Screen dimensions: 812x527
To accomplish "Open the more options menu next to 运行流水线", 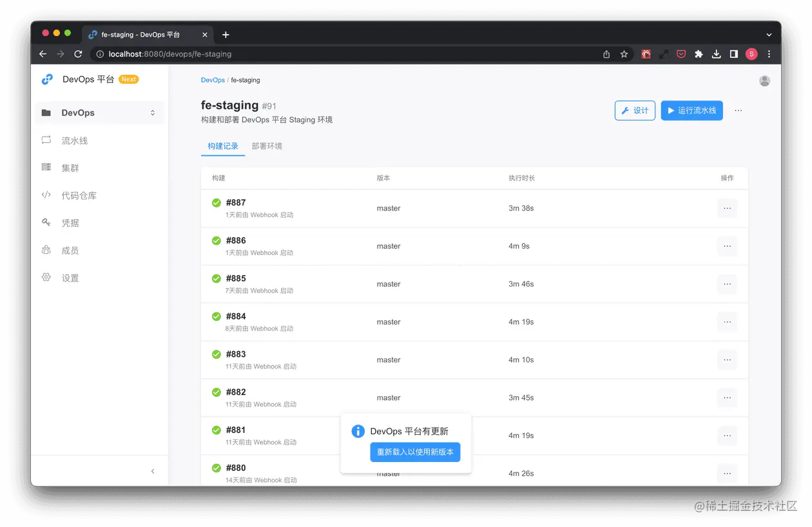I will click(x=739, y=111).
